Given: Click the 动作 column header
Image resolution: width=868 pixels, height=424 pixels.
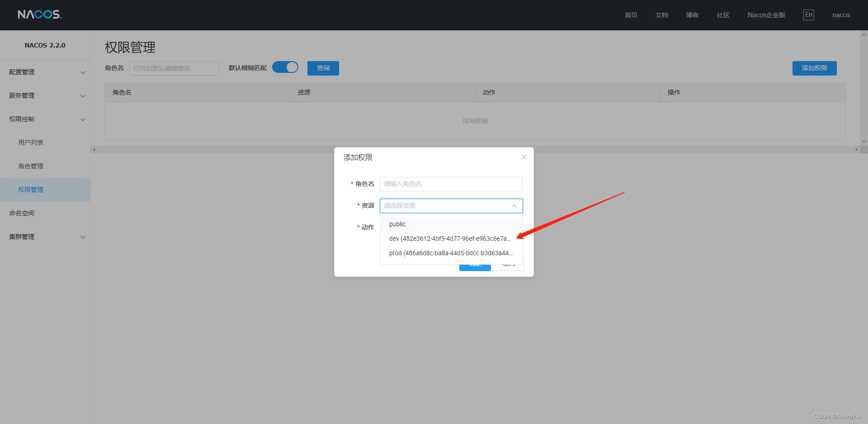Looking at the screenshot, I should [x=568, y=93].
